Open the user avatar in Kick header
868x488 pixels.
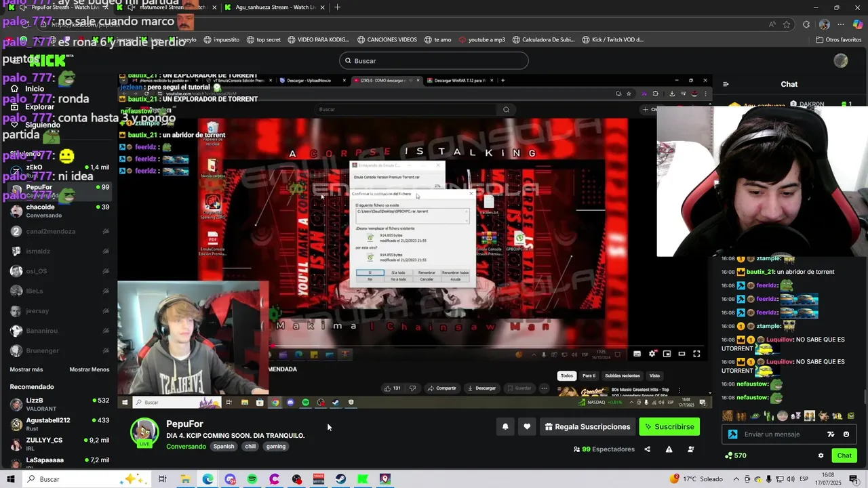pyautogui.click(x=841, y=60)
